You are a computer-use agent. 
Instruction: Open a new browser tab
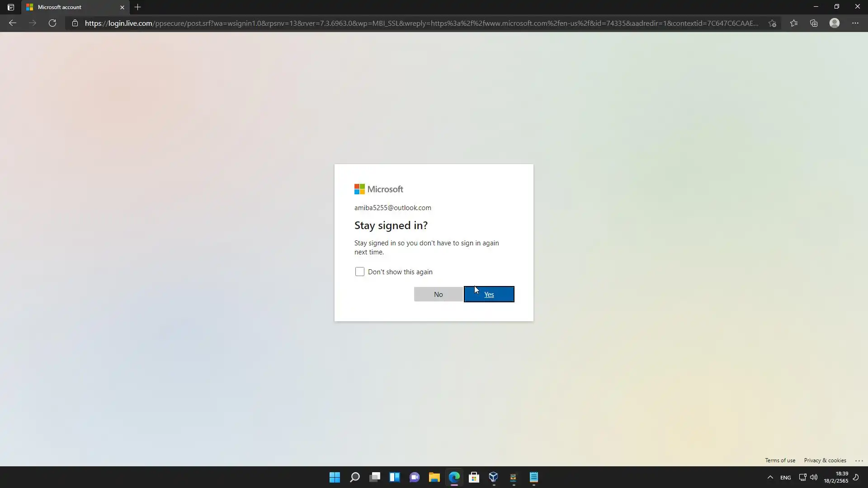point(138,7)
